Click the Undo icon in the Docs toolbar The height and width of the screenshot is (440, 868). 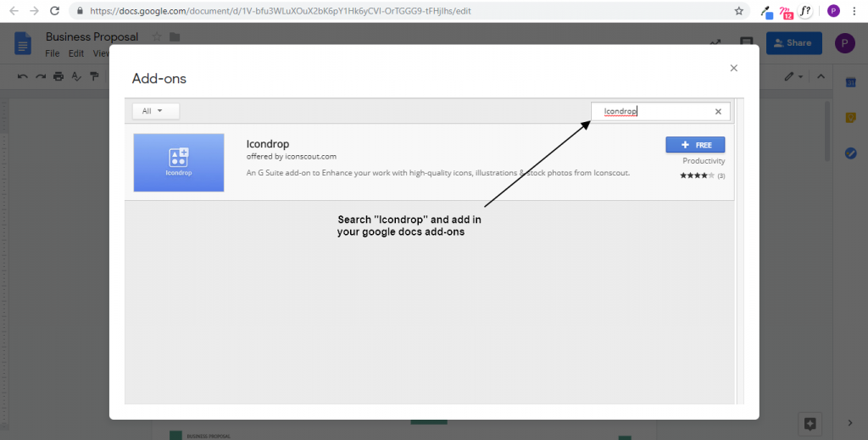coord(22,76)
